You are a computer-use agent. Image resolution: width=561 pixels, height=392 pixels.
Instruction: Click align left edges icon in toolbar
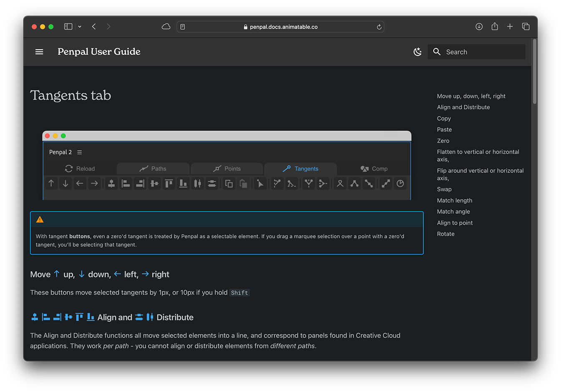(126, 183)
